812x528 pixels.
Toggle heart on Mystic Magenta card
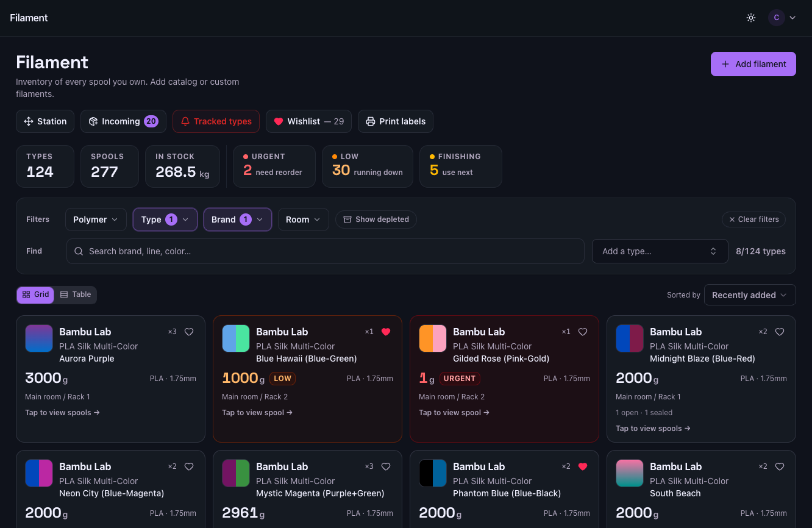coord(386,466)
